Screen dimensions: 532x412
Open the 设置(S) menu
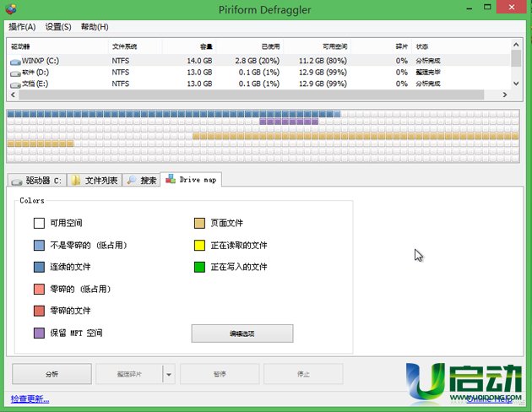58,27
